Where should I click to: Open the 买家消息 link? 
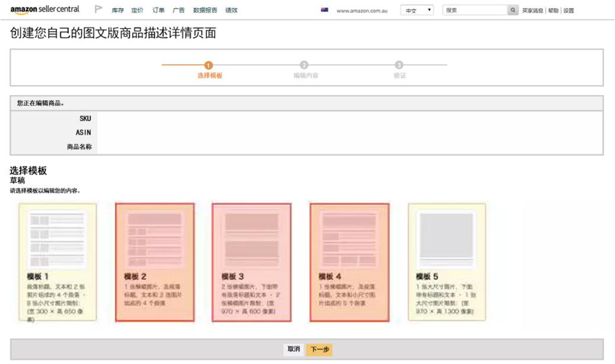pyautogui.click(x=532, y=10)
